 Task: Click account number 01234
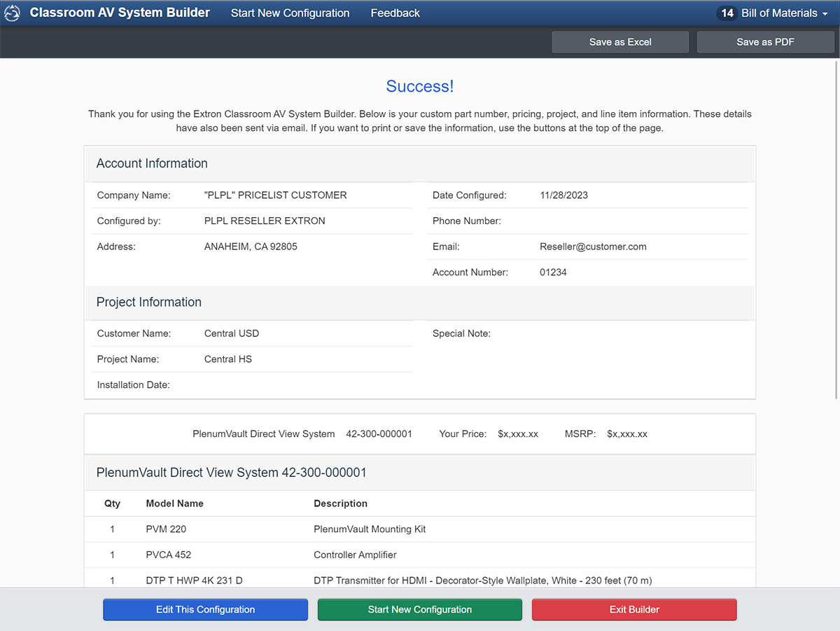[x=553, y=272]
